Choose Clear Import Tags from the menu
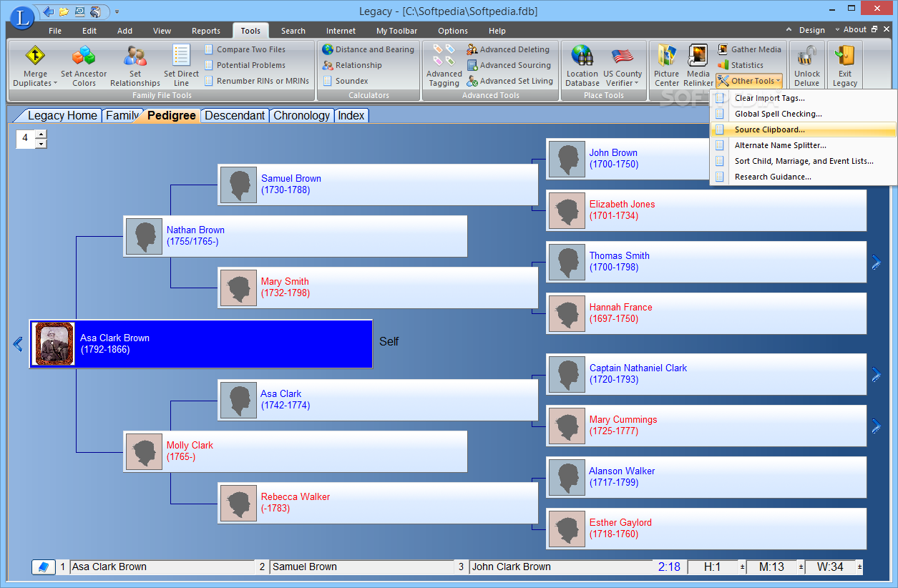 coord(803,98)
